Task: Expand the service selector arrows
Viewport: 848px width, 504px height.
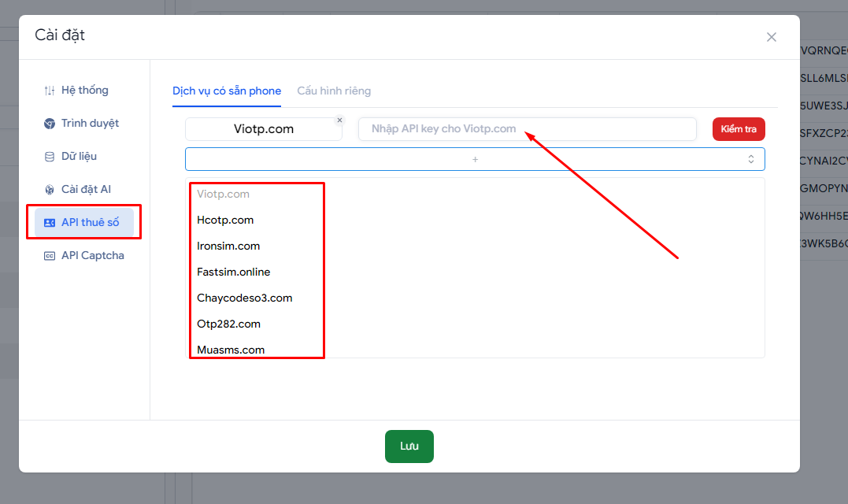Action: 750,159
